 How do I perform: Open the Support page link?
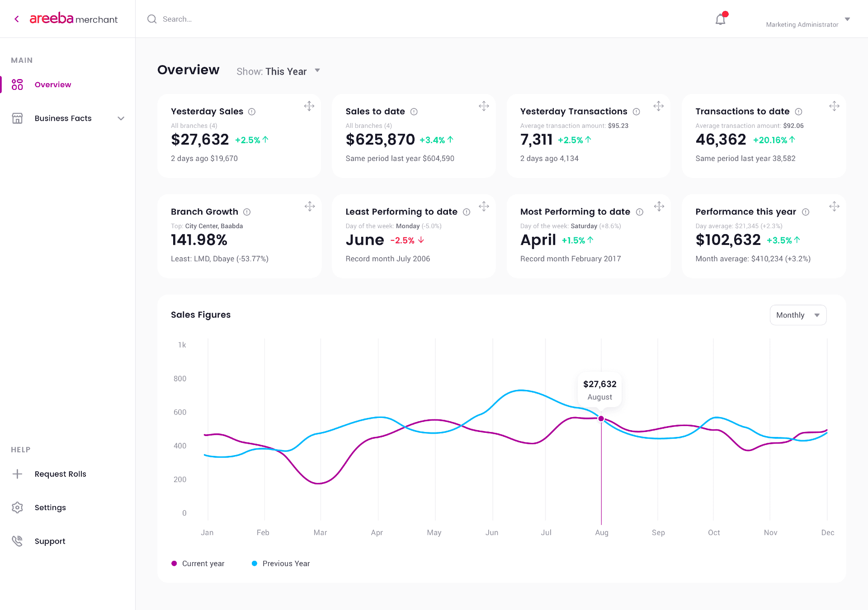50,541
